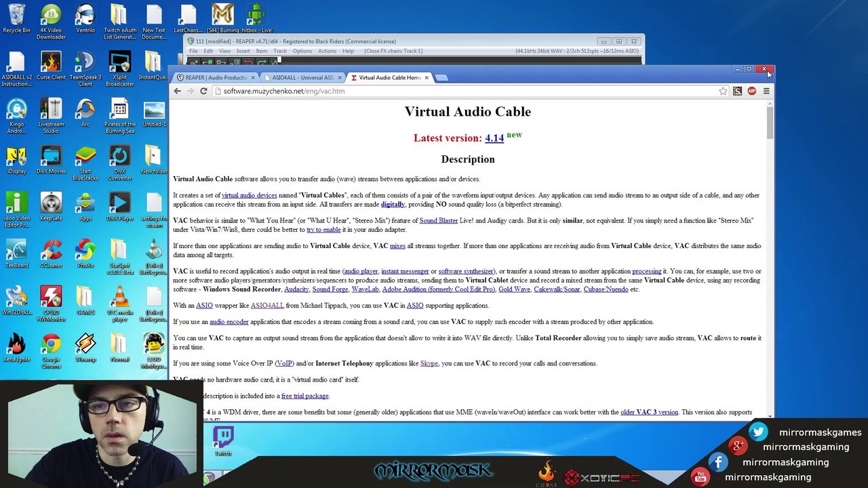Select the LEGO Minifigures desktop icon
The image size is (868, 488).
(155, 351)
